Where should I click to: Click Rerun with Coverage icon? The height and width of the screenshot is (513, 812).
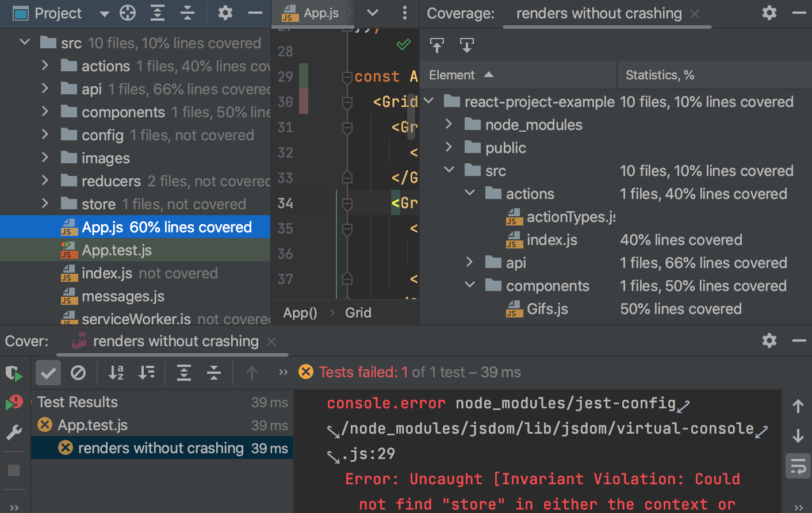click(x=14, y=374)
